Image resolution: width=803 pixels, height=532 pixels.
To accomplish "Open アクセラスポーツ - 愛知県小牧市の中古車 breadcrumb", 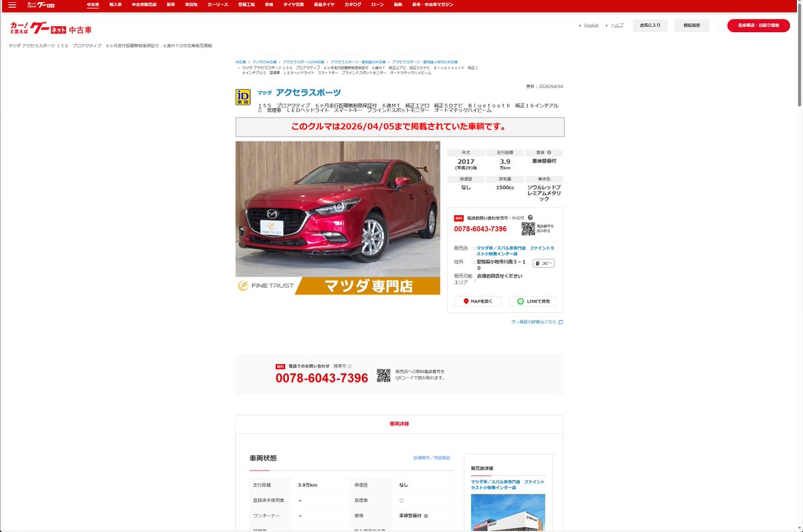I will [x=425, y=62].
